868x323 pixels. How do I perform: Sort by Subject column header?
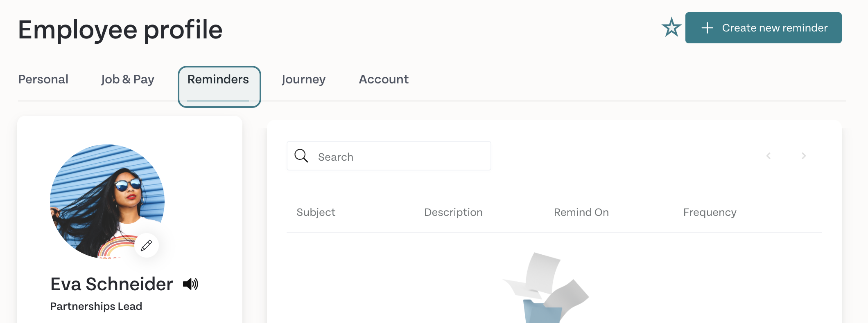tap(316, 212)
